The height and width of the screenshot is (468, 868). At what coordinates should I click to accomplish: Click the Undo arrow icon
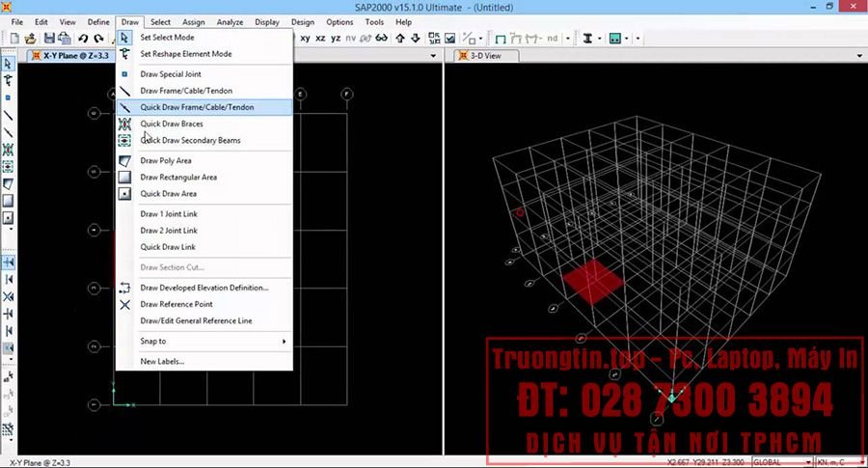pos(83,39)
